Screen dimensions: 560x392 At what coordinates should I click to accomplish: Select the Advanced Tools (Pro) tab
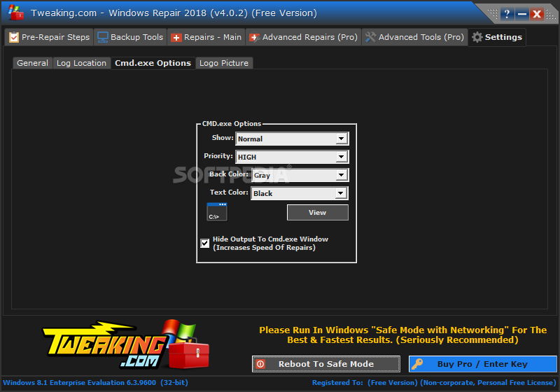pyautogui.click(x=414, y=37)
